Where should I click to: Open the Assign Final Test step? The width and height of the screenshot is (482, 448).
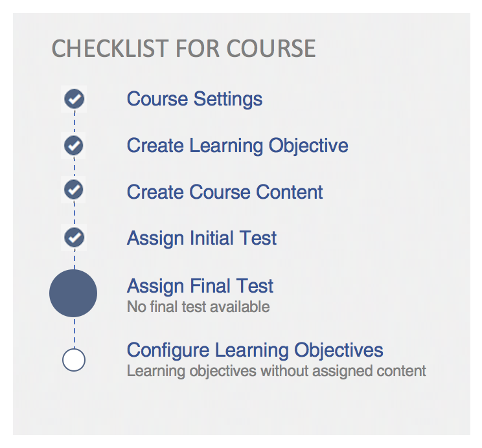[200, 286]
